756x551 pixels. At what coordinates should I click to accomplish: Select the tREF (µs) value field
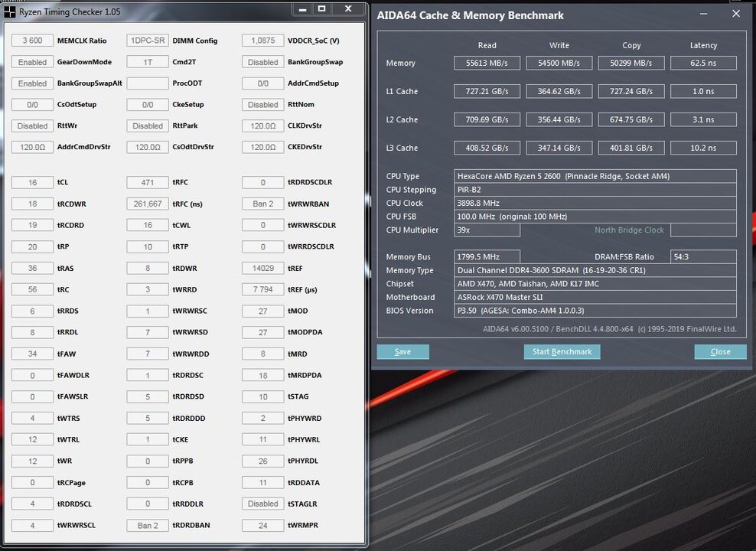pos(262,289)
